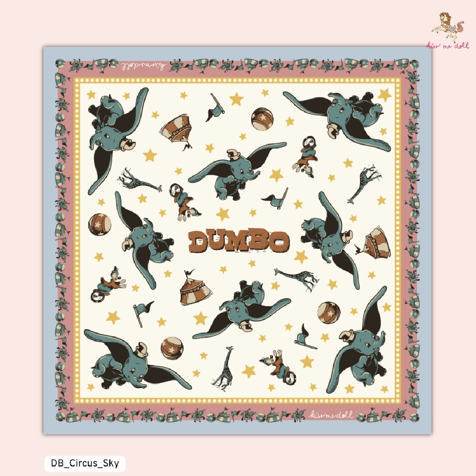The height and width of the screenshot is (476, 476).
Task: Click the circus ball at left of DUMBO
Action: pyautogui.click(x=99, y=224)
